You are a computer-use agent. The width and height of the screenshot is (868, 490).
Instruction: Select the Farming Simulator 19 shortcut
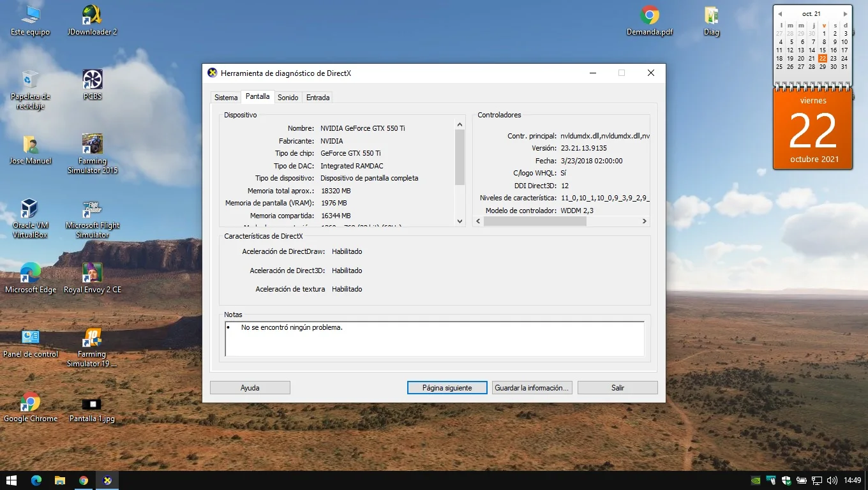[93, 347]
